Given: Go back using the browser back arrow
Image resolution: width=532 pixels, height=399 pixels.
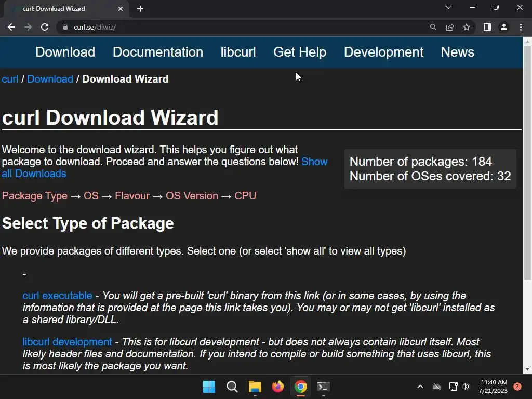Looking at the screenshot, I should (11, 27).
